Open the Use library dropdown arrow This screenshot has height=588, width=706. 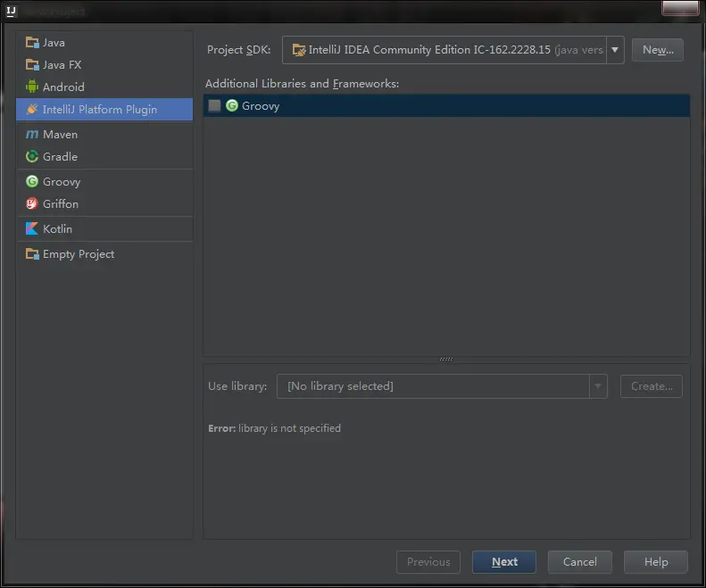pyautogui.click(x=598, y=386)
